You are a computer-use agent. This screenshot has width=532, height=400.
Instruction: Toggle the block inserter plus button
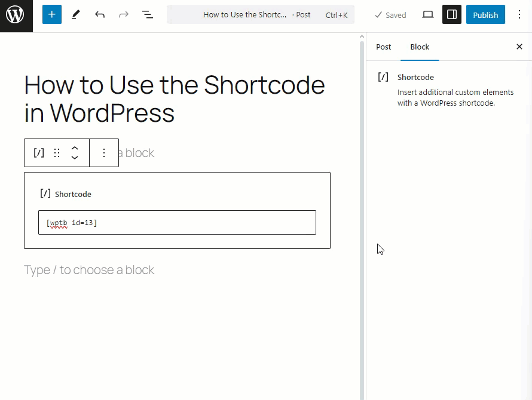(x=52, y=14)
